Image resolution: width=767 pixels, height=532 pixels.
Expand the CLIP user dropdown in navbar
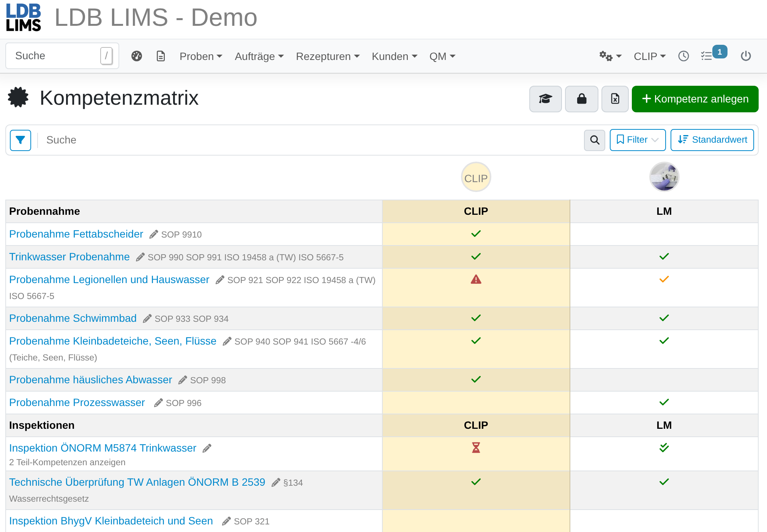(x=650, y=56)
